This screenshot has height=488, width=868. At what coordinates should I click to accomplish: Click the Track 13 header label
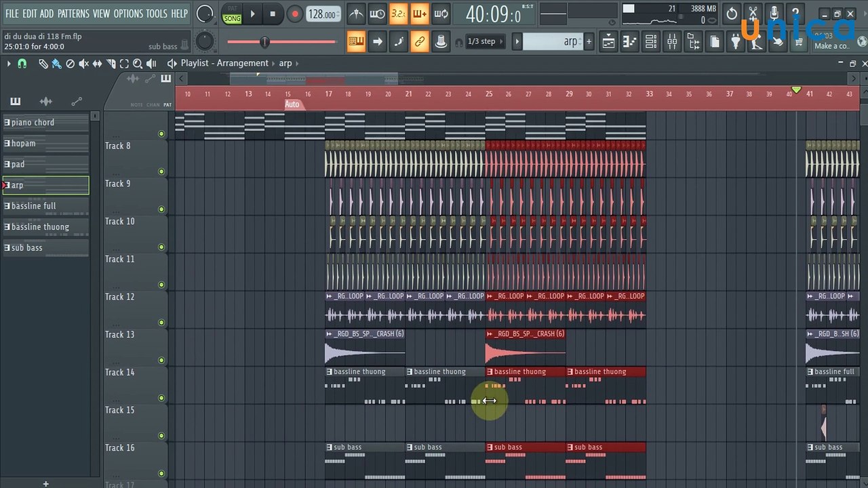point(120,334)
